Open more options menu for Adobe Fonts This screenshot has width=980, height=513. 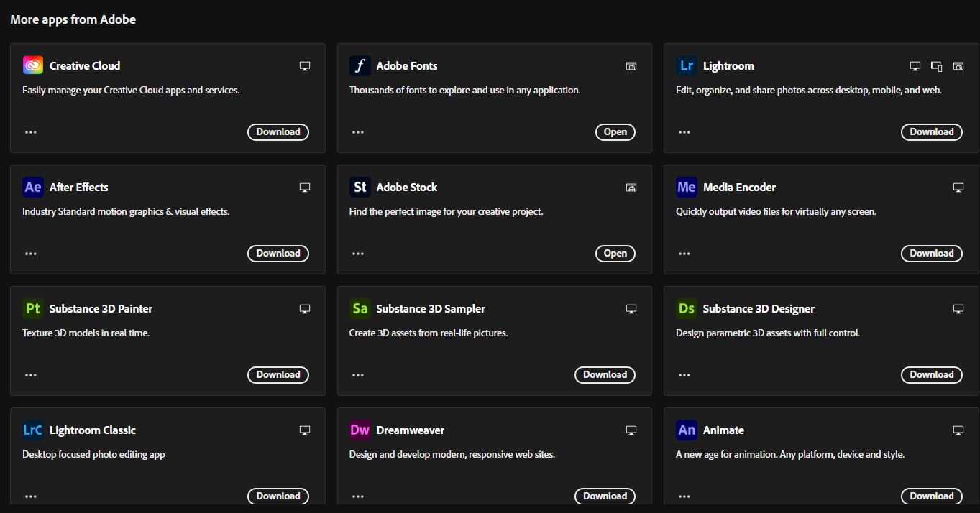[x=358, y=132]
